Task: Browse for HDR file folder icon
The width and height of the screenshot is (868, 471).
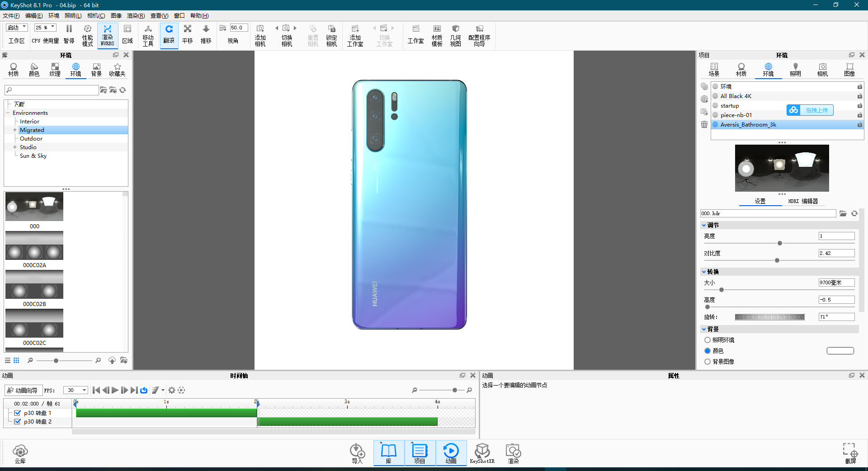Action: pos(843,213)
